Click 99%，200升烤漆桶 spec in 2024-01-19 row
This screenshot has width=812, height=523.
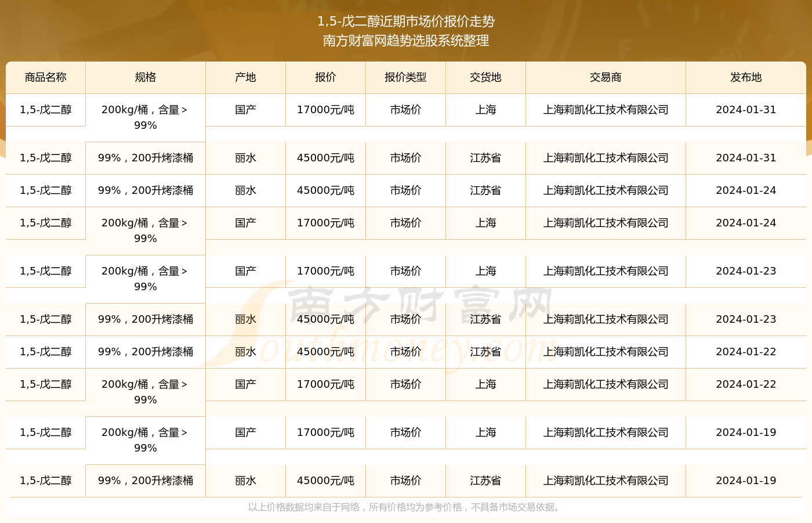coord(146,481)
